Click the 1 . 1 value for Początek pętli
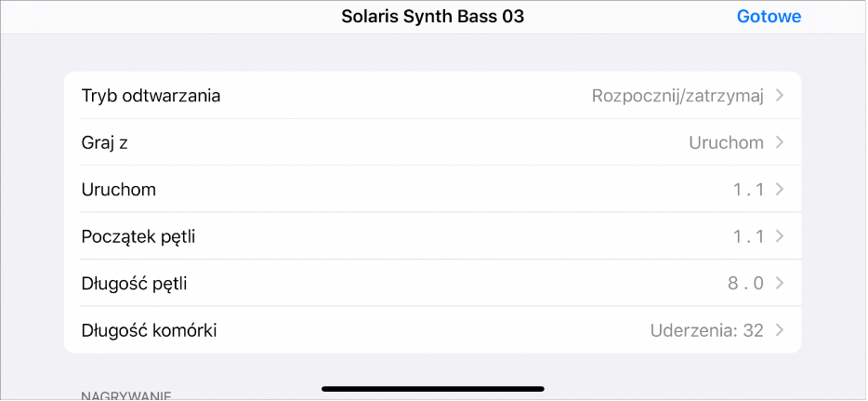The width and height of the screenshot is (868, 401). tap(748, 236)
